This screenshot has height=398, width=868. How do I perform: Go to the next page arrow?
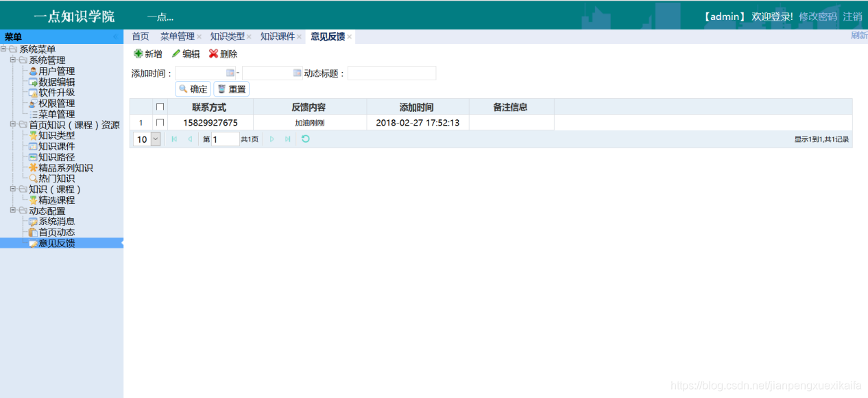coord(272,139)
